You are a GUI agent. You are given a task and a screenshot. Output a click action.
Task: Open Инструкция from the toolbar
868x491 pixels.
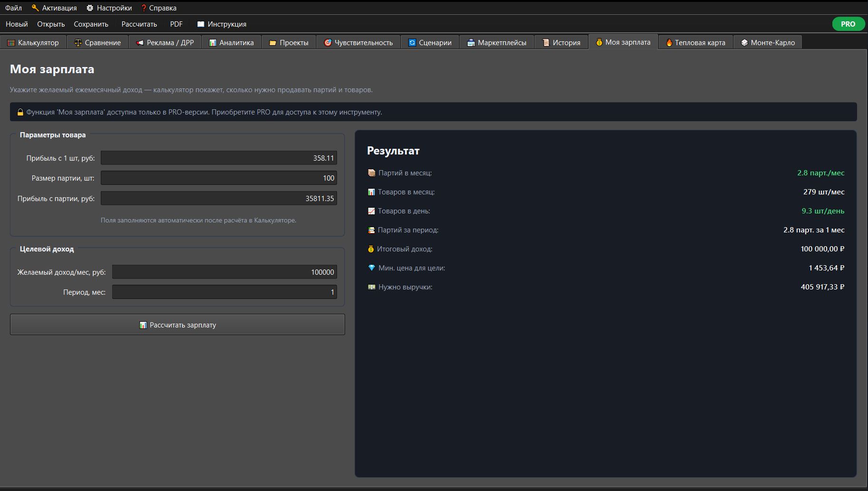(222, 24)
